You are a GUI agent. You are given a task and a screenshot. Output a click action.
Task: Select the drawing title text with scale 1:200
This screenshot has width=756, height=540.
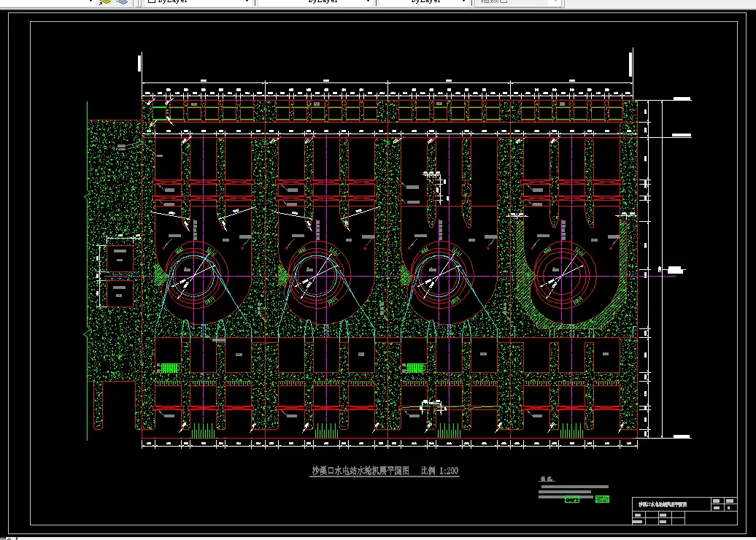pos(385,471)
